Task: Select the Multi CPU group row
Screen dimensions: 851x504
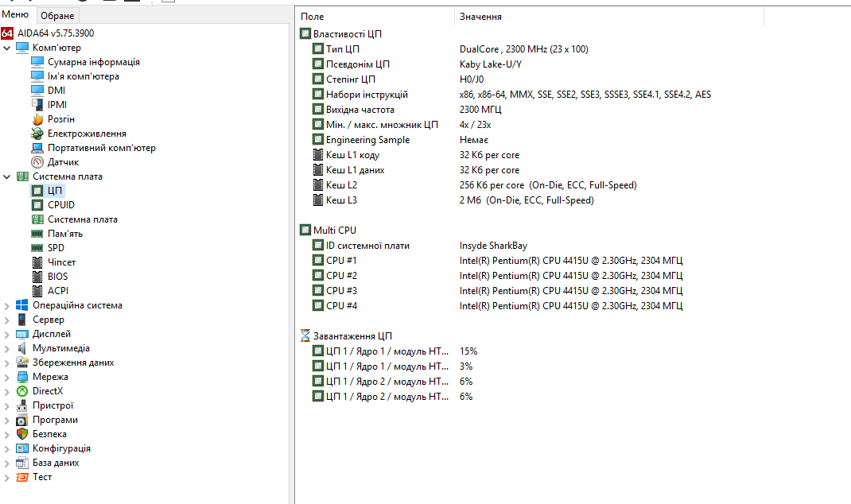Action: (334, 230)
